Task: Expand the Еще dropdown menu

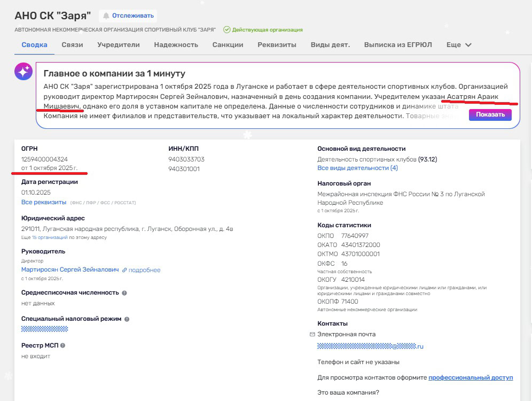Action: click(x=459, y=45)
